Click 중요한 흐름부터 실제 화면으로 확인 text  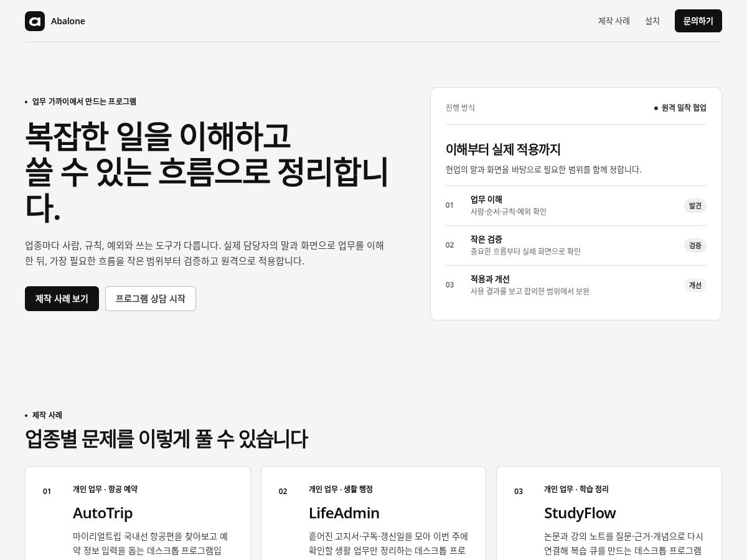click(525, 251)
